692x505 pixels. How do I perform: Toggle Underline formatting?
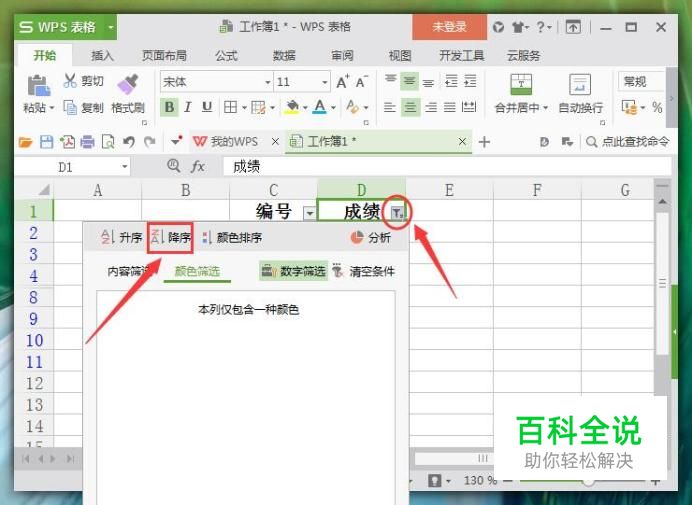tap(207, 107)
